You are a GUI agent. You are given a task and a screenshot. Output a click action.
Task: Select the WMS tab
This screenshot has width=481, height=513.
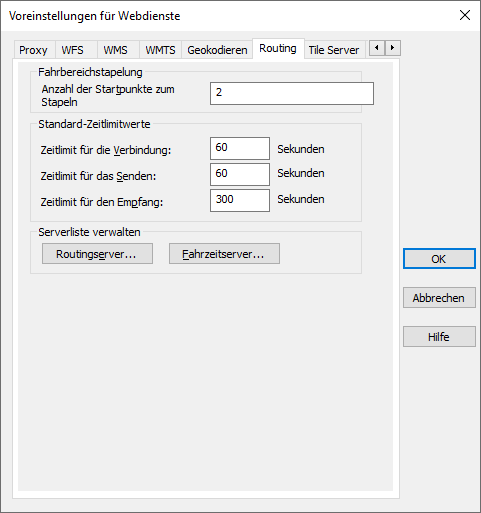pyautogui.click(x=118, y=50)
